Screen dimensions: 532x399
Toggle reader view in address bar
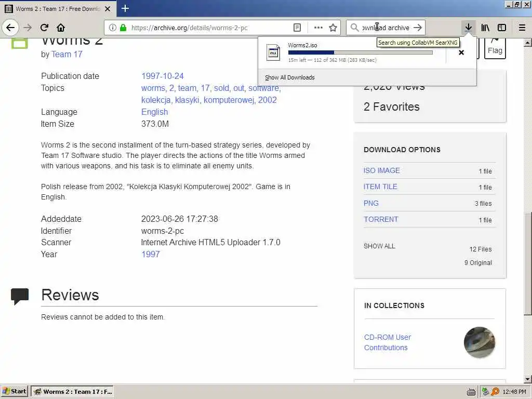click(297, 28)
